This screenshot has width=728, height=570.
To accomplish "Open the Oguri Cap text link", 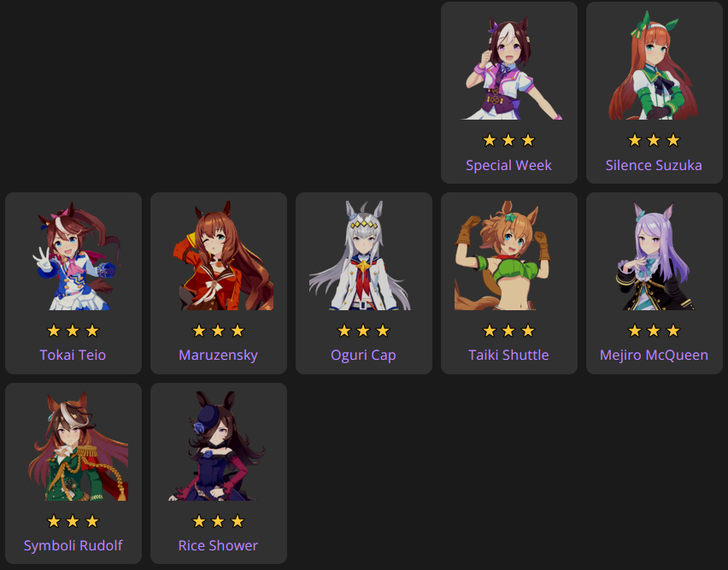I will (363, 356).
